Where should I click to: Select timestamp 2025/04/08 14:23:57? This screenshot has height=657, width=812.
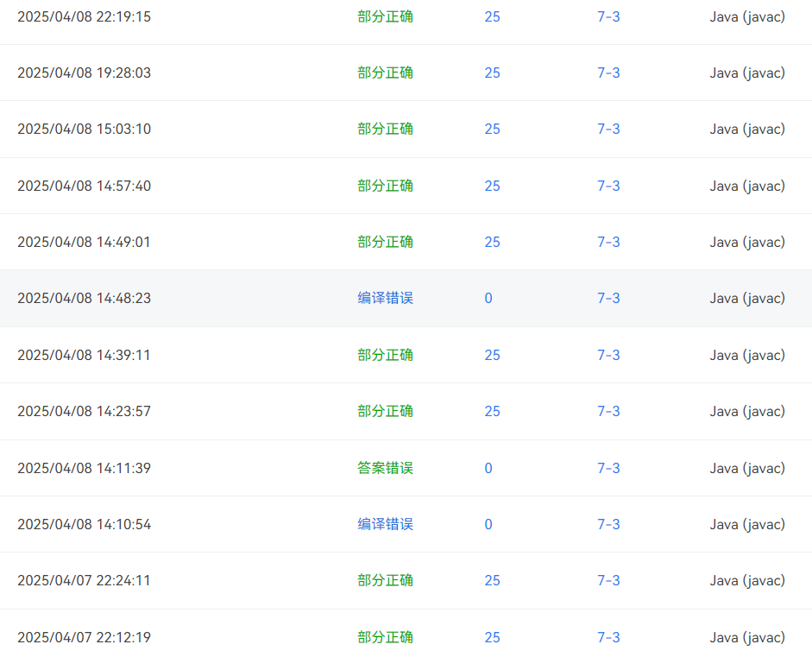click(x=84, y=411)
